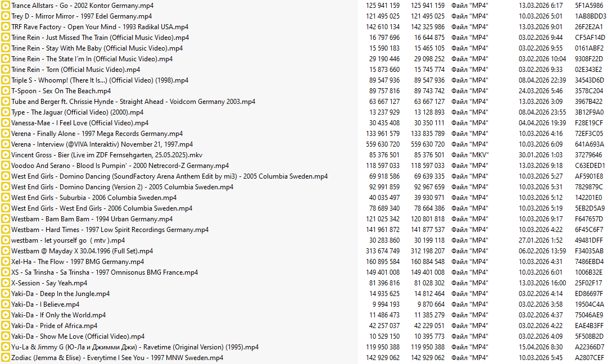Click size value 313 674 749

383,251
